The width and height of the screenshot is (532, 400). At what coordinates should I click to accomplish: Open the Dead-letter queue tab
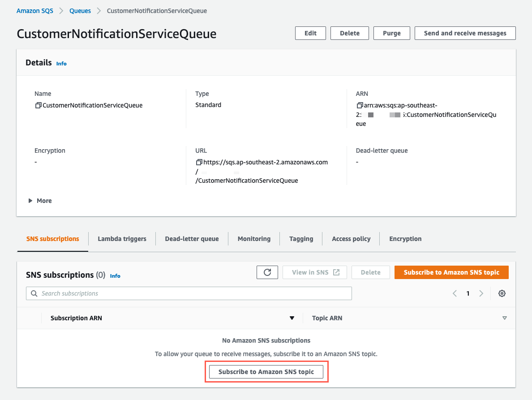(192, 239)
